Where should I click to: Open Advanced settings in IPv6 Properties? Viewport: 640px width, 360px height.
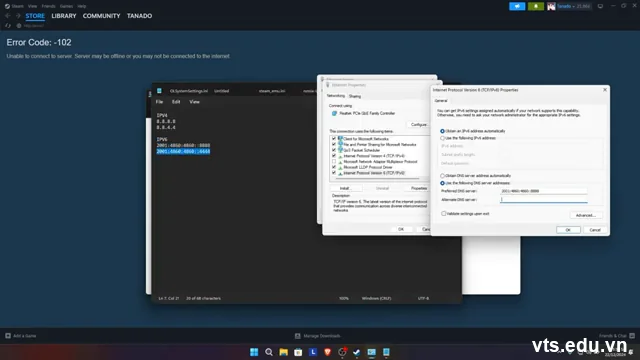(x=586, y=216)
